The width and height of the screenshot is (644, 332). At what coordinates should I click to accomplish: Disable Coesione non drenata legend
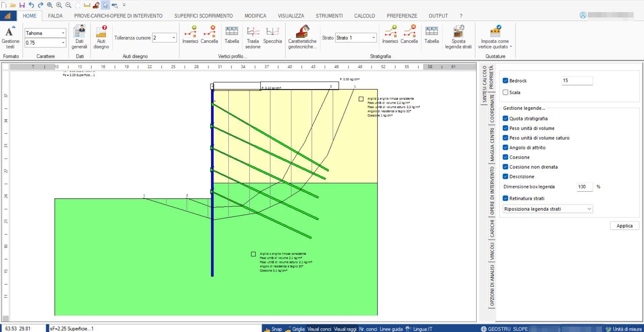pyautogui.click(x=505, y=167)
